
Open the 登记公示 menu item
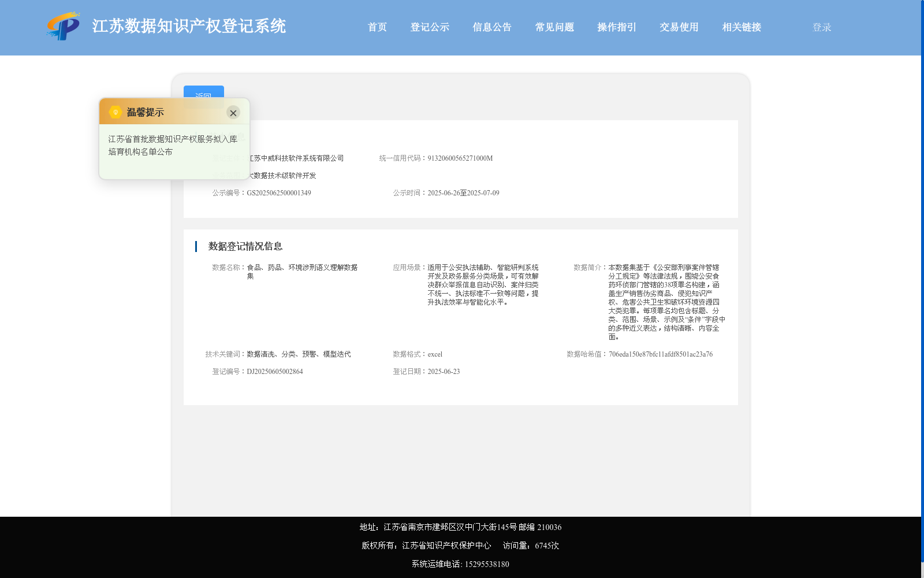point(430,27)
